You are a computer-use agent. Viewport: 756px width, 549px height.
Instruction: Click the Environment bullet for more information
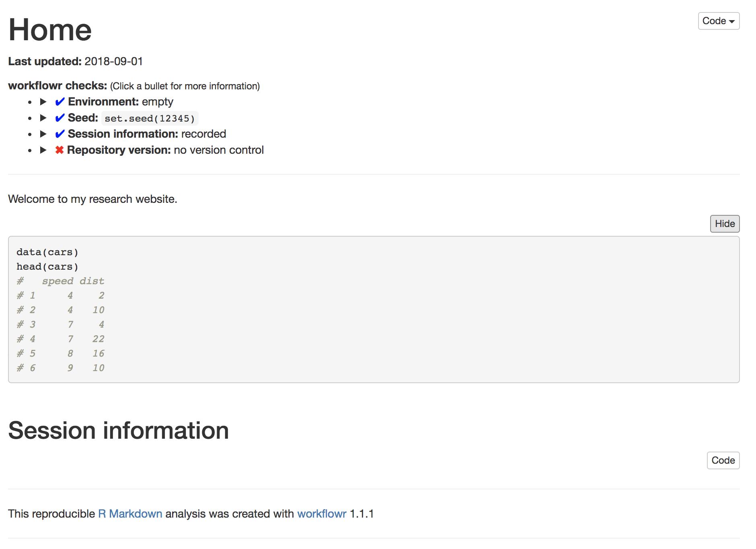(x=43, y=102)
